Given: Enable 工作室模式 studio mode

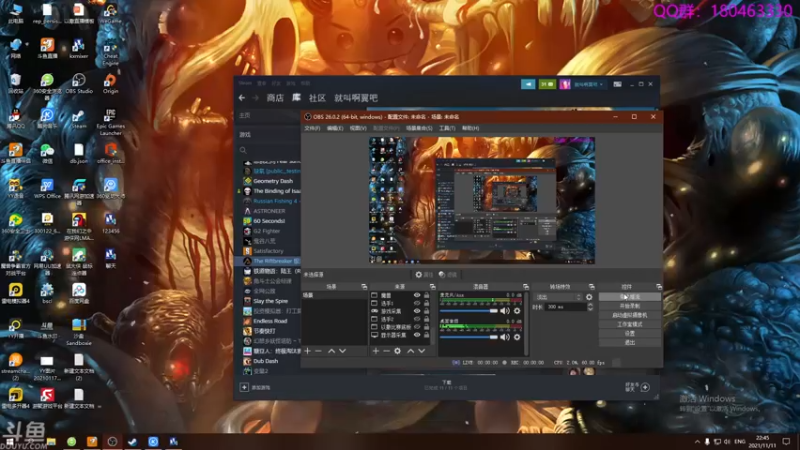Looking at the screenshot, I should tap(630, 324).
